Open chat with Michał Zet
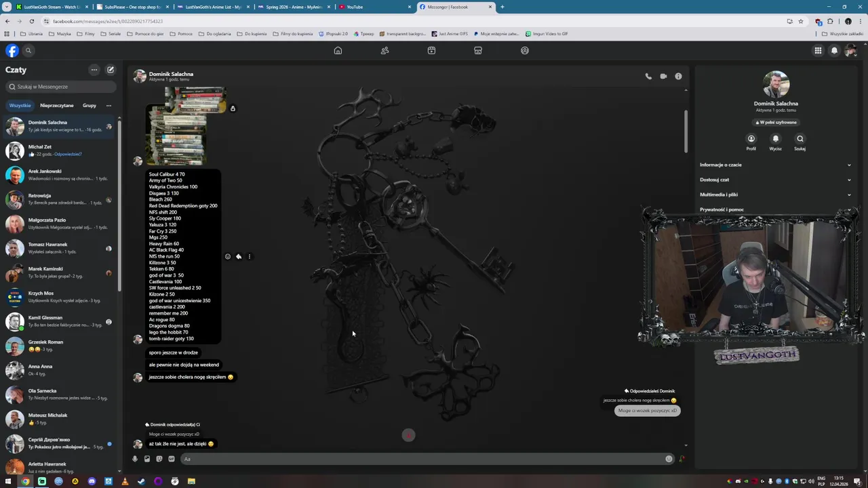This screenshot has width=868, height=488. (60, 150)
